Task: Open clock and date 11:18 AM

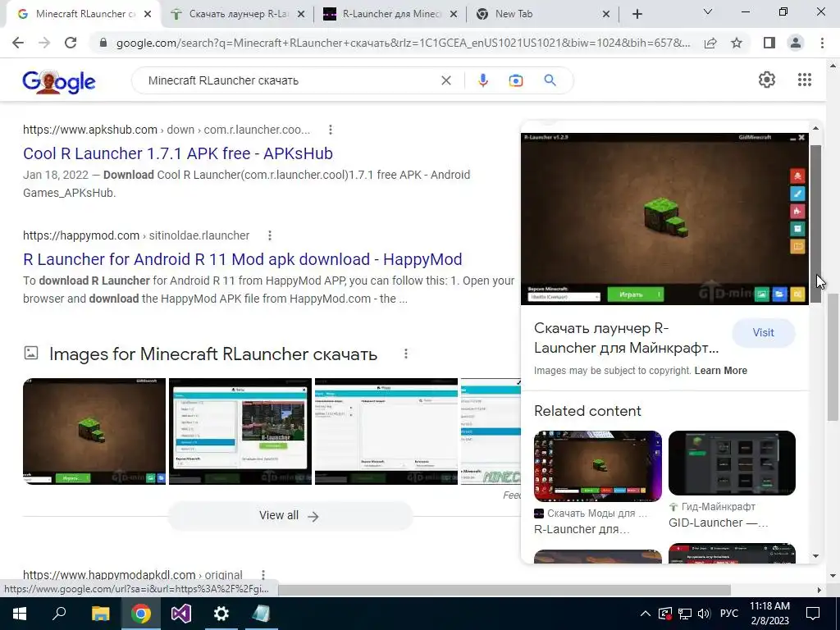Action: (769, 614)
